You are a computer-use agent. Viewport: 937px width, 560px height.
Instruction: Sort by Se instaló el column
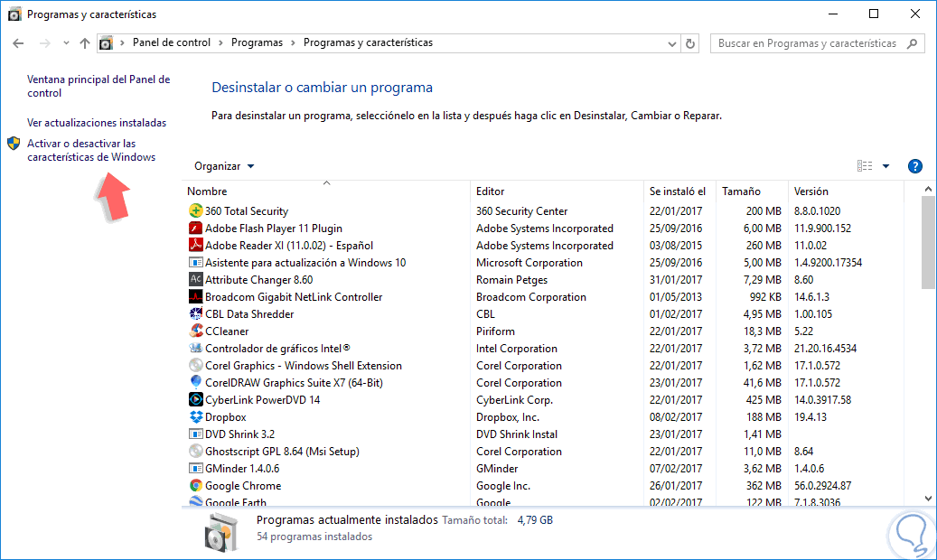click(x=678, y=191)
